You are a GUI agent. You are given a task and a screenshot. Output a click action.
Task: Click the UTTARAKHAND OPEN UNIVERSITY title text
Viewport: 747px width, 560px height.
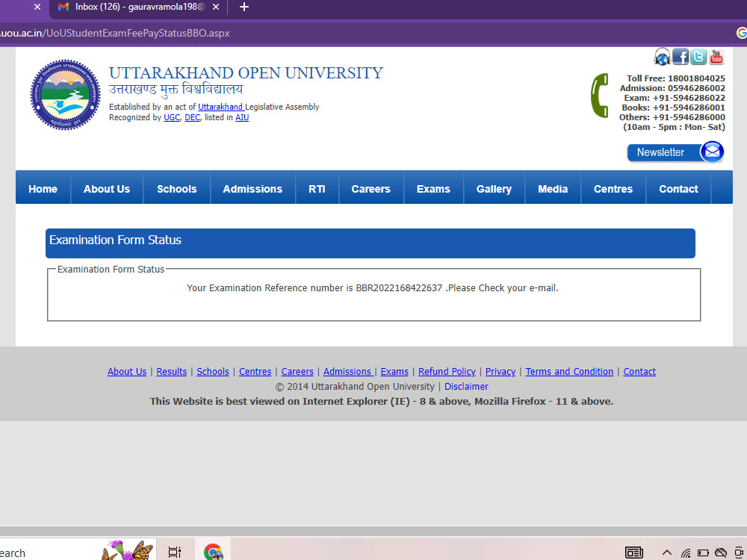pyautogui.click(x=246, y=73)
